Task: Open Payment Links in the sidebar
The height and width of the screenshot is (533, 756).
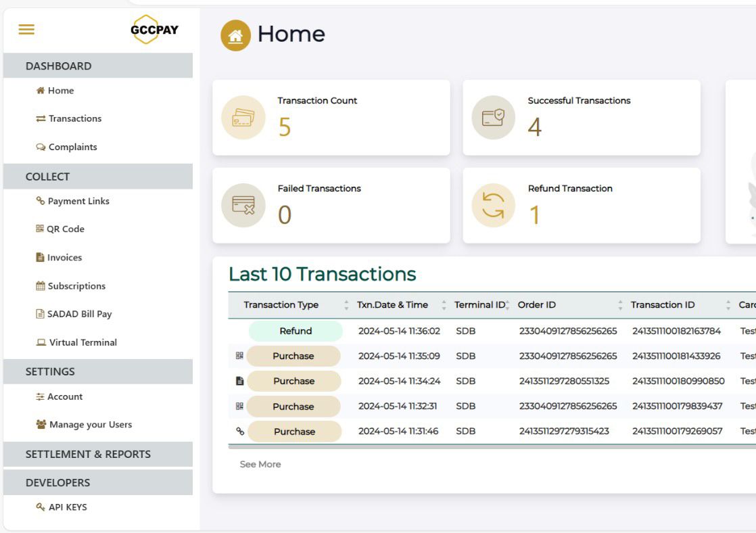Action: 78,201
